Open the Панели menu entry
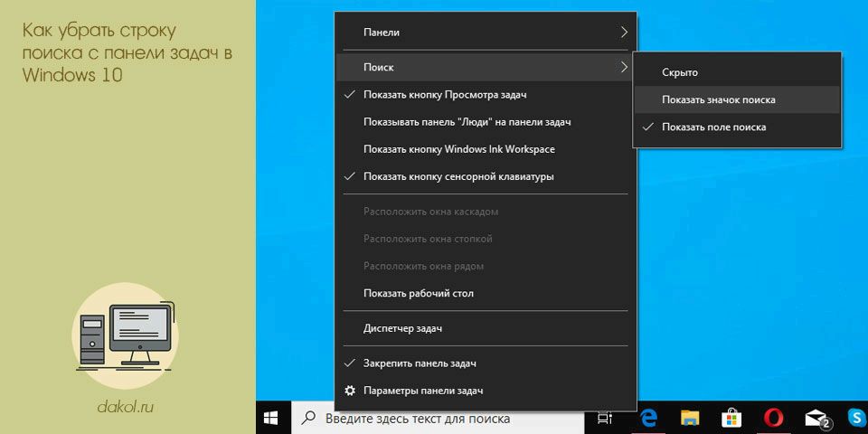The image size is (868, 434). pos(486,33)
